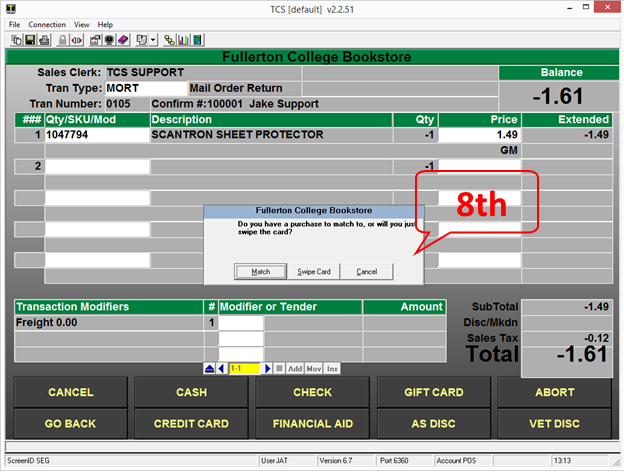Open the dropdown arrow beside layout icon
Viewport: 624px width, 472px height.
pyautogui.click(x=153, y=40)
